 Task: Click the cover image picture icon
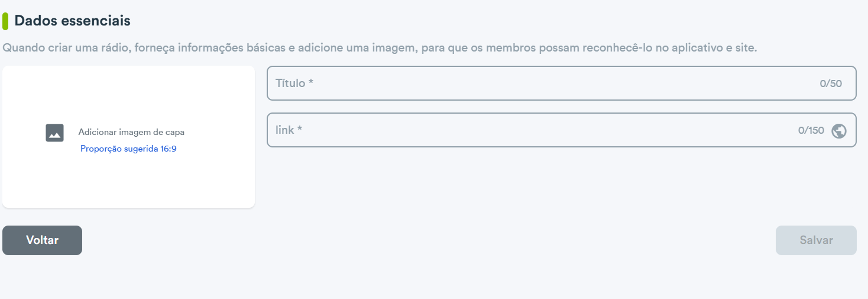point(54,133)
